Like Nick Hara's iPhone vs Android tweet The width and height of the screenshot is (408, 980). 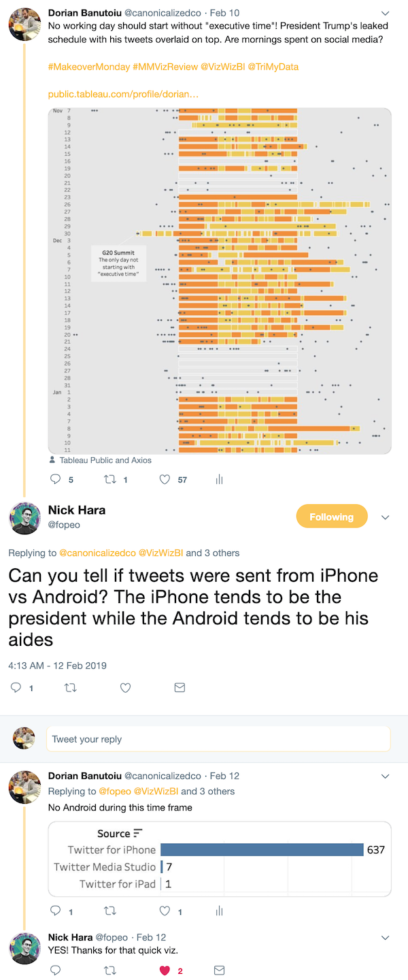tap(125, 688)
